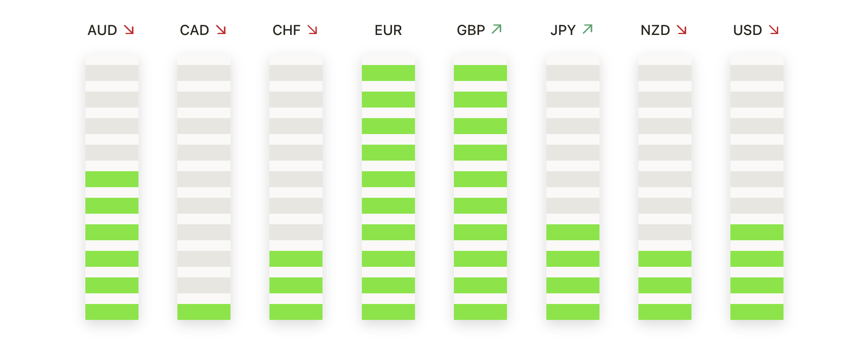The height and width of the screenshot is (346, 868).
Task: Click the top gray bar in CHF meter
Action: pyautogui.click(x=296, y=73)
